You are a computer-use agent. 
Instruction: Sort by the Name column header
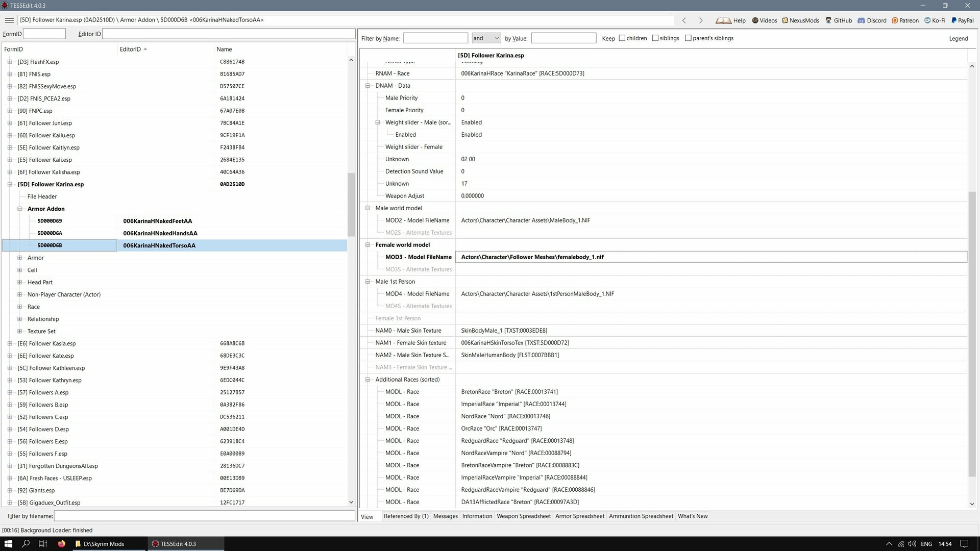pyautogui.click(x=280, y=49)
